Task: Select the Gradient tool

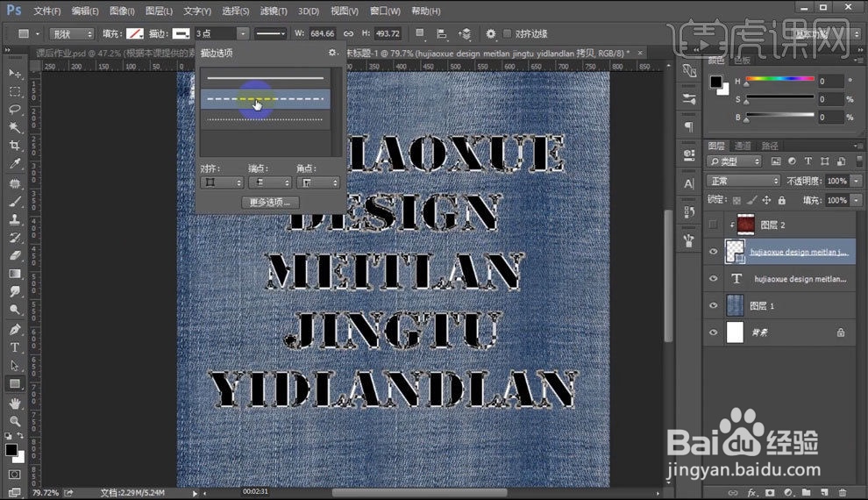Action: coord(15,274)
